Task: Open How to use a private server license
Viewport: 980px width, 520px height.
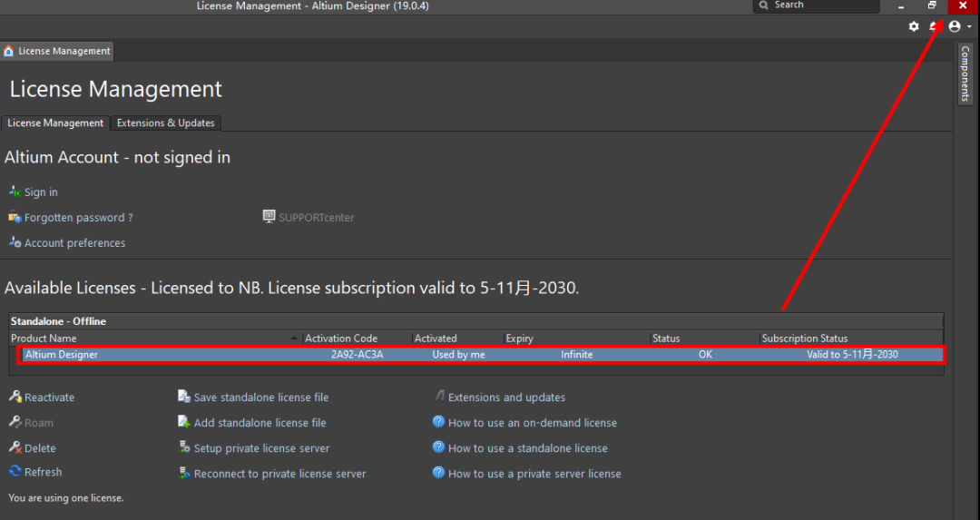Action: click(x=535, y=474)
